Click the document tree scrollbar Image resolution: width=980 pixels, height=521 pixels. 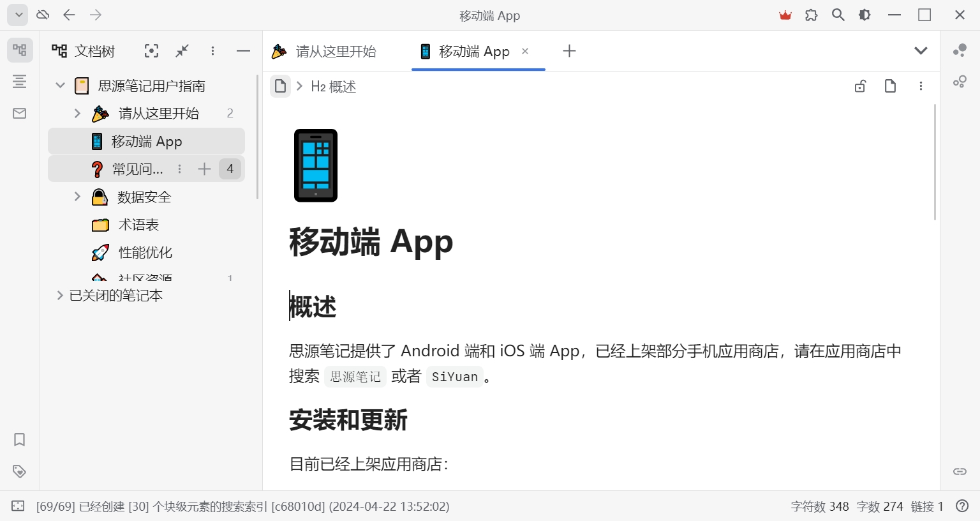click(258, 137)
